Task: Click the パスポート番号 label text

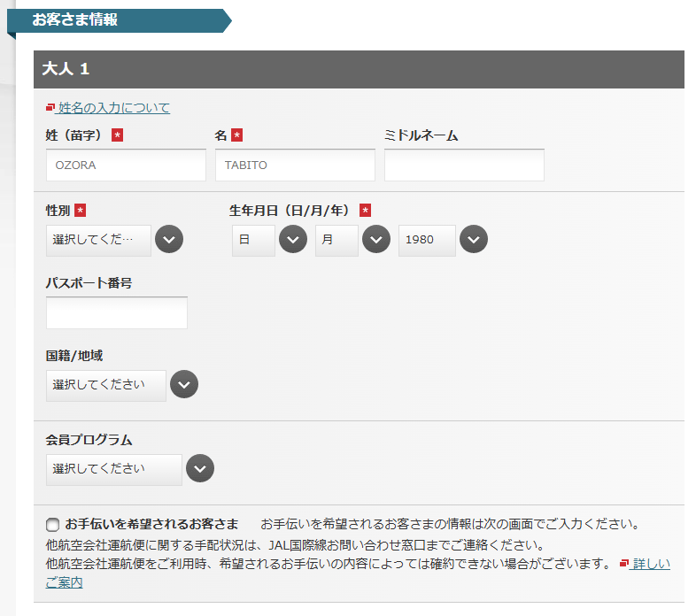Action: [x=89, y=282]
